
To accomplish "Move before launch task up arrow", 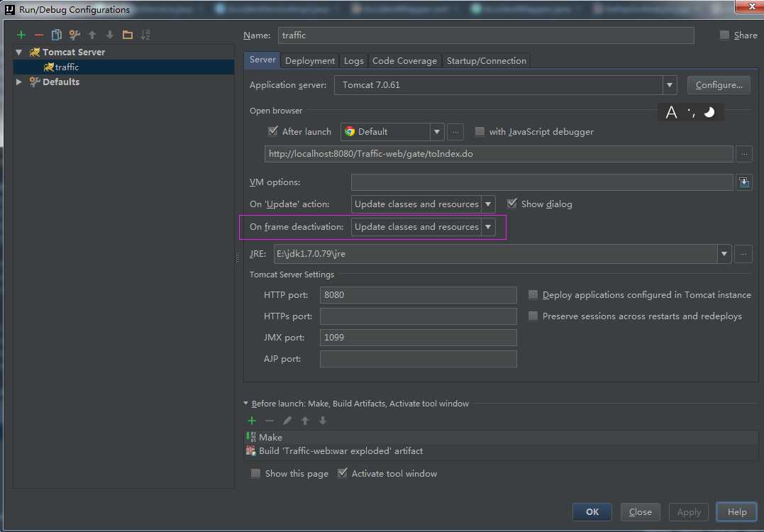I will pos(305,421).
